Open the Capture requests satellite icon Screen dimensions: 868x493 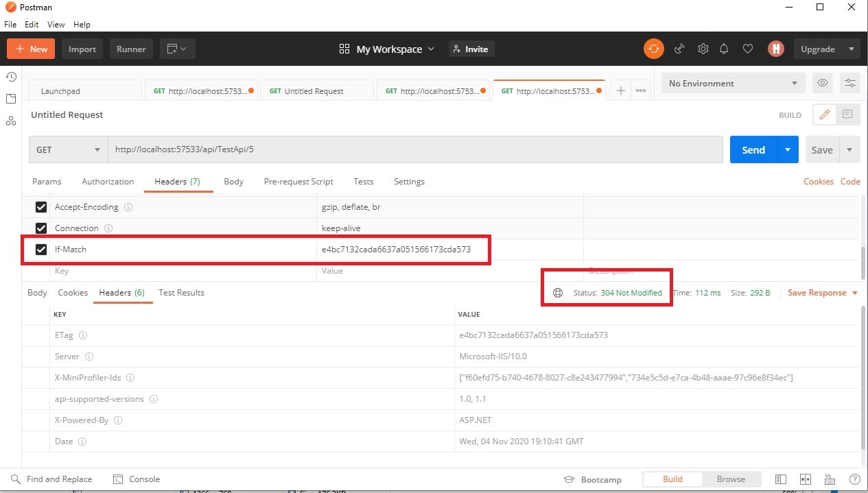tap(679, 49)
